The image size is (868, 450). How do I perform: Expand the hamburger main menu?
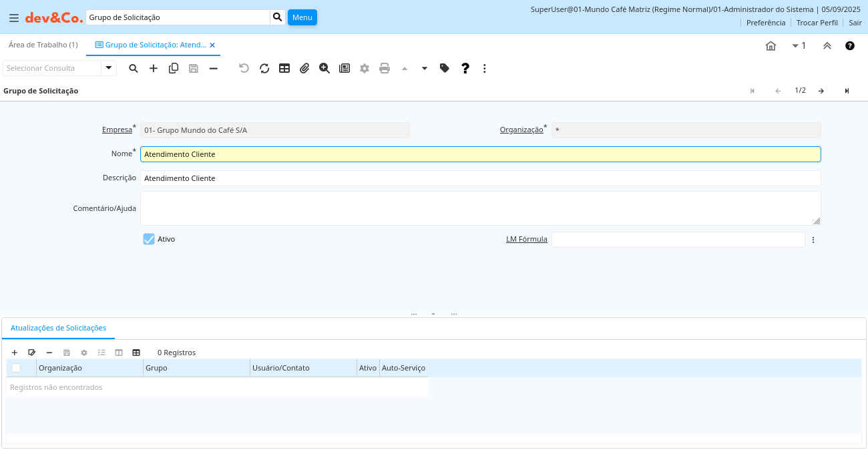click(x=14, y=18)
